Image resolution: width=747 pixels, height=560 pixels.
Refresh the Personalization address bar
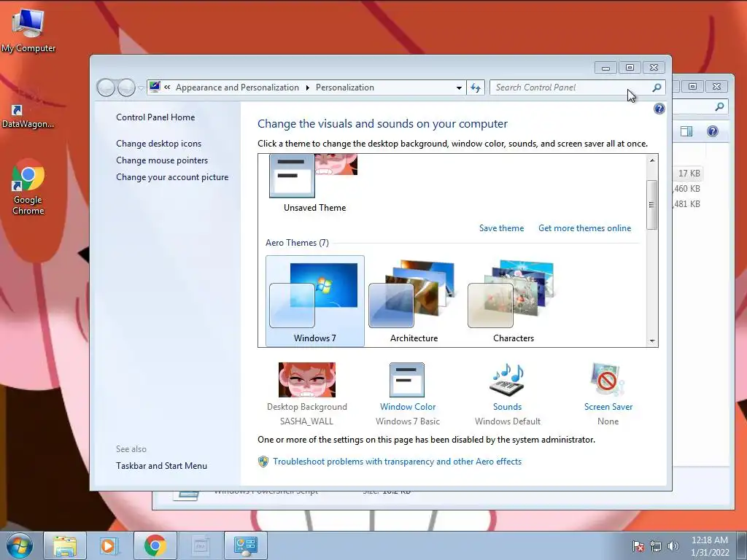(476, 87)
